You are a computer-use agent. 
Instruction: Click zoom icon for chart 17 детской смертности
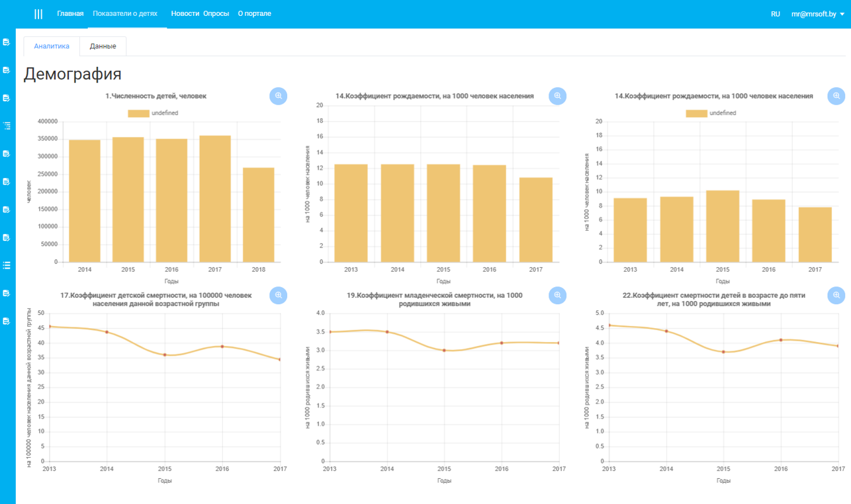[279, 295]
